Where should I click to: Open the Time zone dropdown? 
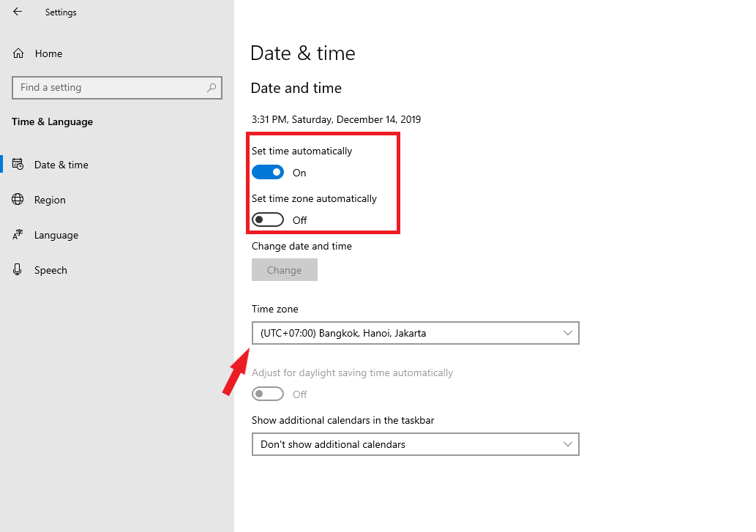click(x=415, y=333)
